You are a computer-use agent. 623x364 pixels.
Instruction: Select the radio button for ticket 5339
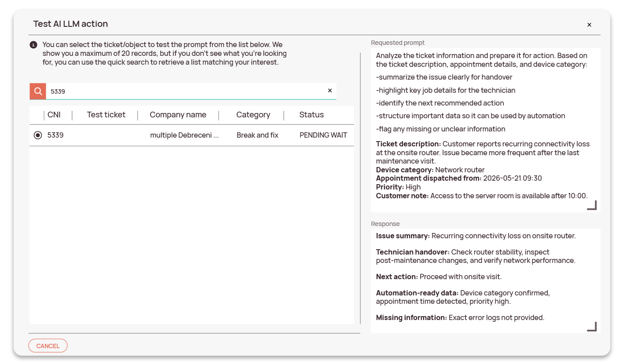38,135
